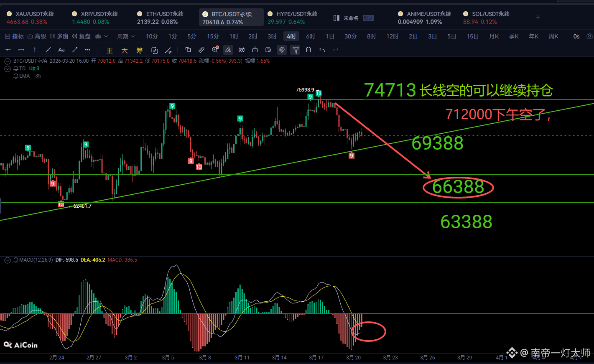Viewport: 594px width, 364px height.
Task: Toggle EMA visibility eye icon
Action: [38, 76]
